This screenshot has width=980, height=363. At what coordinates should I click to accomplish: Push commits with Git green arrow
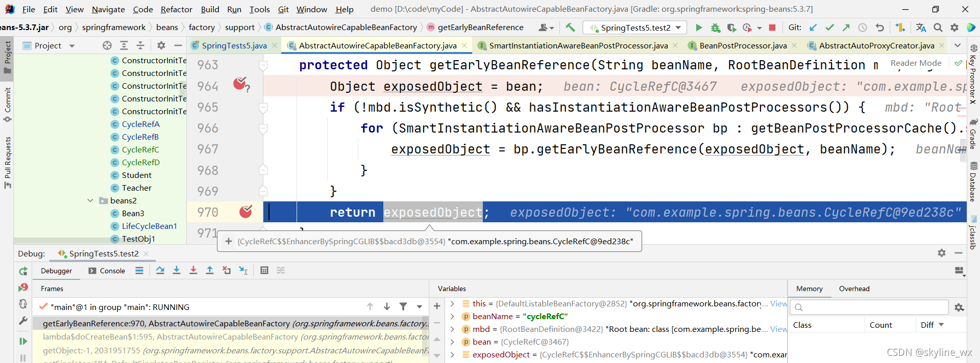[x=846, y=28]
